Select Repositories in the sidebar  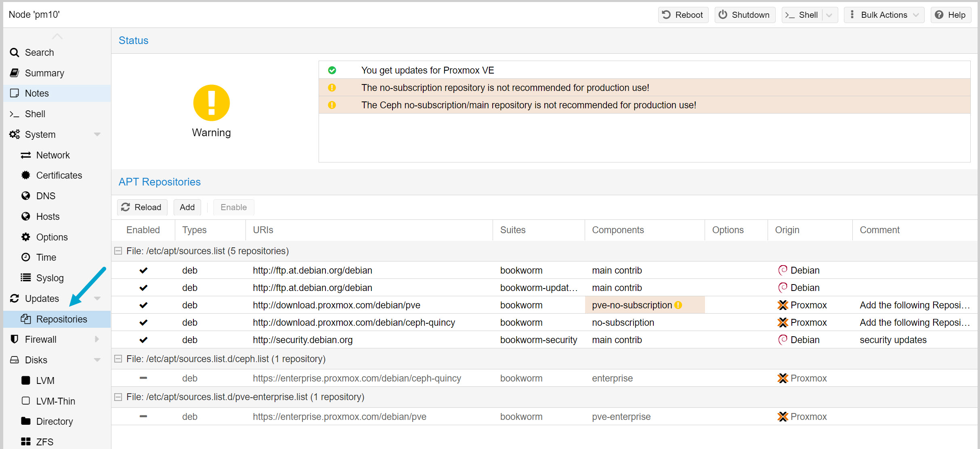(x=61, y=319)
